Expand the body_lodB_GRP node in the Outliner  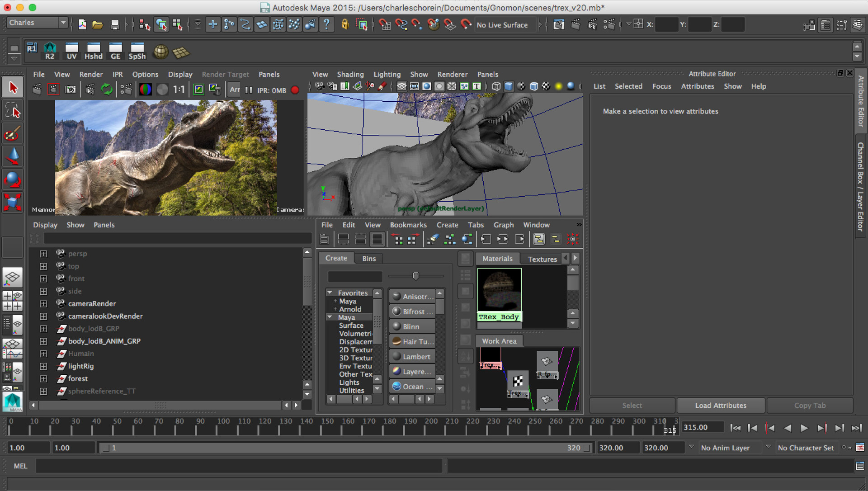[x=43, y=329]
